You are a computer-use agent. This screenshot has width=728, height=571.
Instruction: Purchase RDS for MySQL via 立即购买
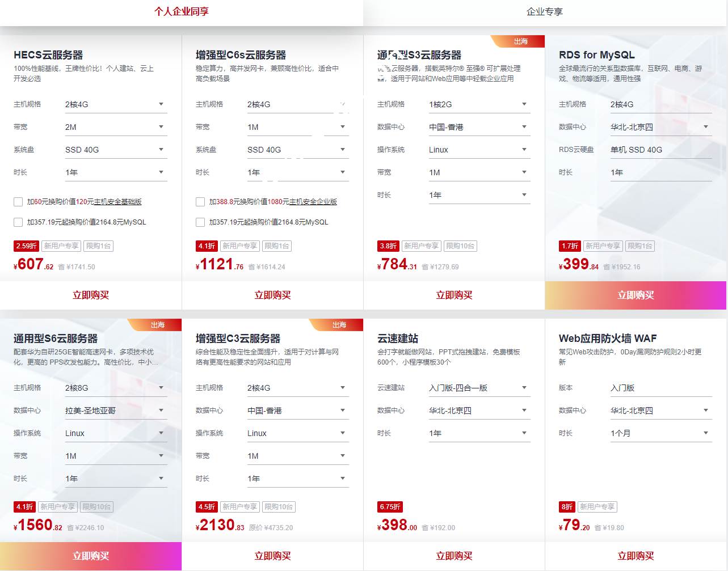click(636, 295)
